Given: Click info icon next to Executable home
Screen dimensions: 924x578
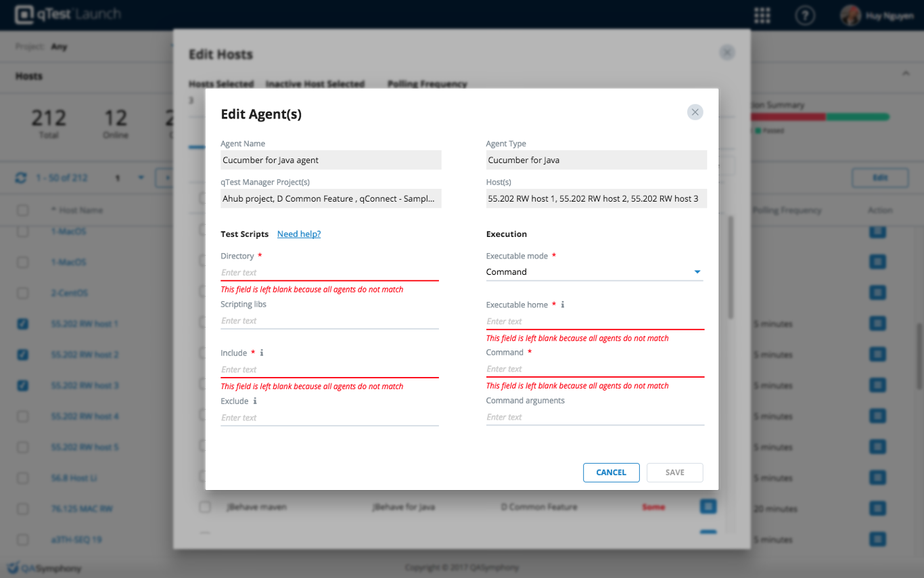Looking at the screenshot, I should click(x=563, y=305).
